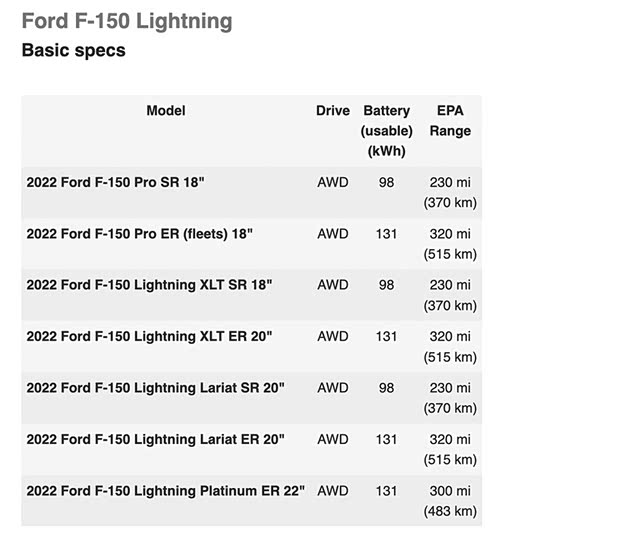Image resolution: width=620 pixels, height=547 pixels.
Task: Click the AWD drive cell for Pro SR 18"
Action: click(x=333, y=183)
